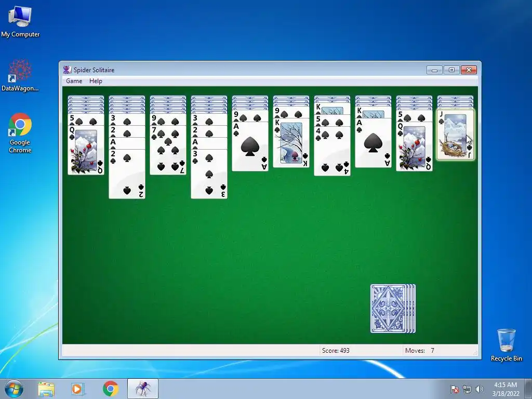Click the volume speaker icon in tray

click(x=479, y=389)
